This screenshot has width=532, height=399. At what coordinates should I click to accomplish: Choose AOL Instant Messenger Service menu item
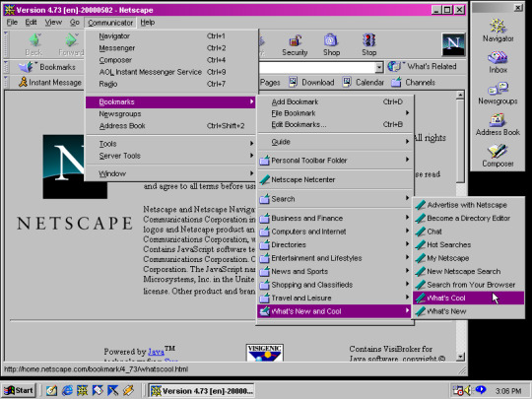click(x=171, y=72)
